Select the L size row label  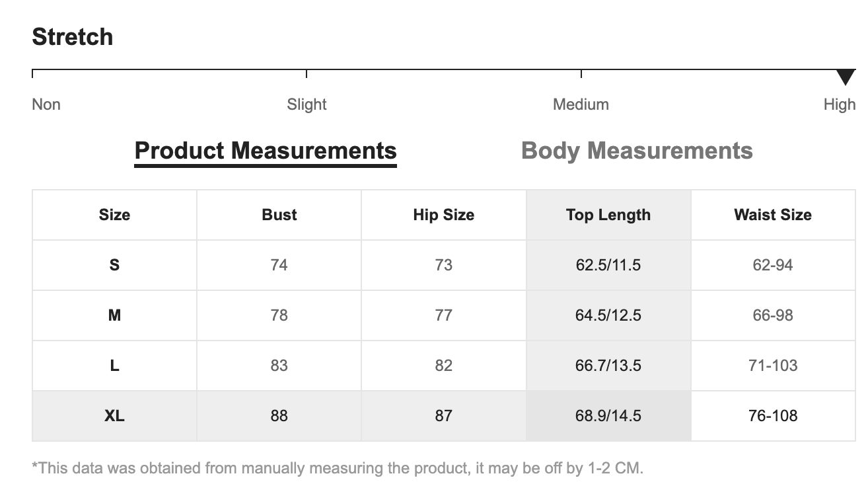pyautogui.click(x=114, y=366)
